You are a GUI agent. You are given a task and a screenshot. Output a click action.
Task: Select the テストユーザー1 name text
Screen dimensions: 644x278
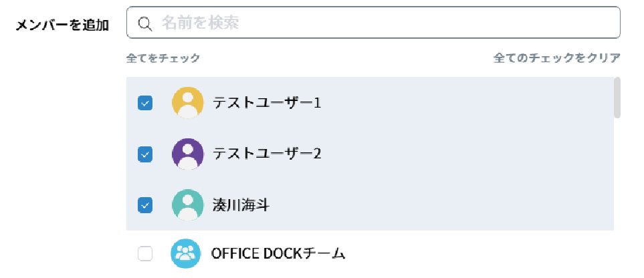[x=267, y=103]
